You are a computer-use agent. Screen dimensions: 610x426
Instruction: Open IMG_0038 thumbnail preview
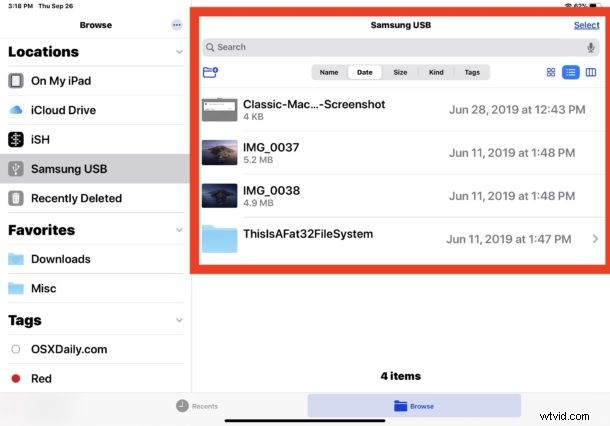pos(219,196)
